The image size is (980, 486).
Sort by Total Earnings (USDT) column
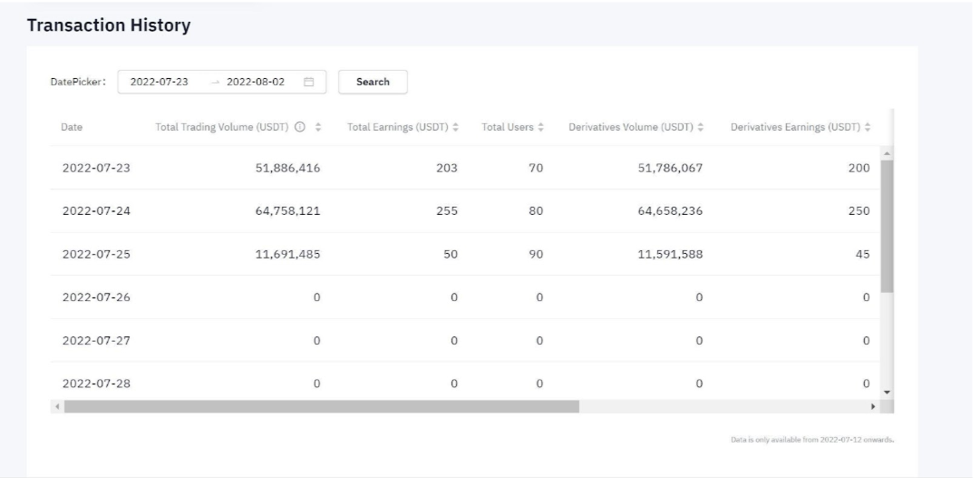point(455,127)
